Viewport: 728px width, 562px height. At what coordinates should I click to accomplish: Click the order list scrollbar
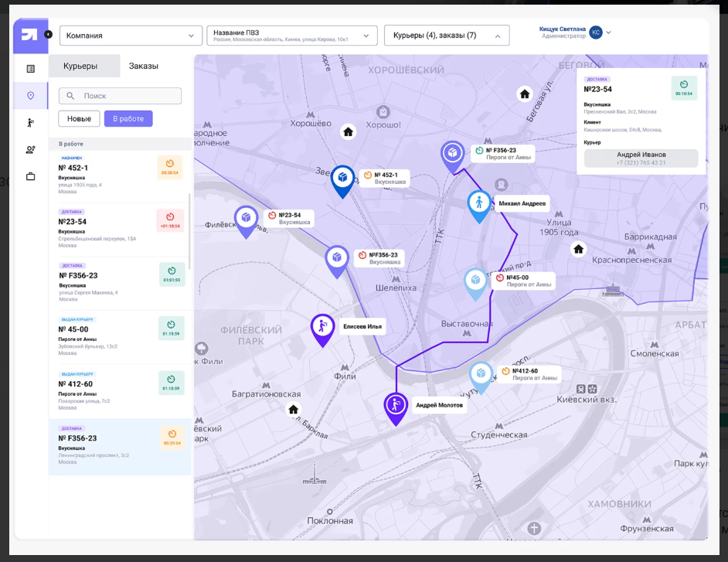coord(189,230)
